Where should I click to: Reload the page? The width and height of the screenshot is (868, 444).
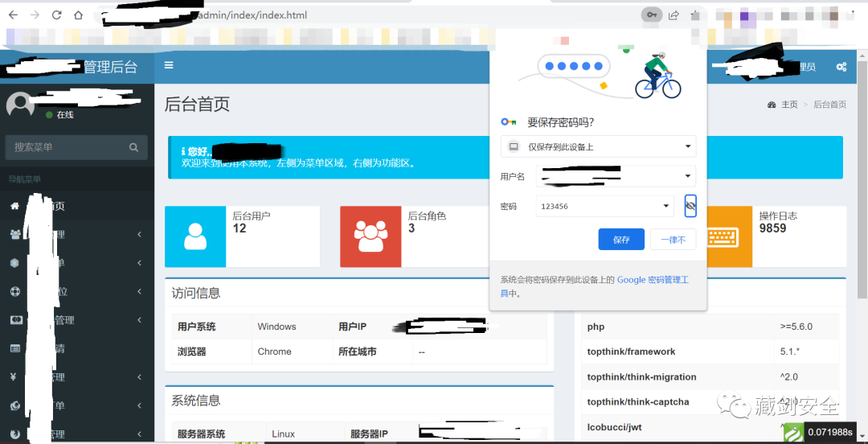(56, 15)
